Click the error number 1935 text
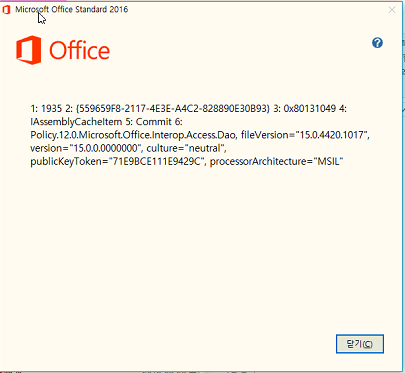This screenshot has height=373, width=405. coord(51,108)
